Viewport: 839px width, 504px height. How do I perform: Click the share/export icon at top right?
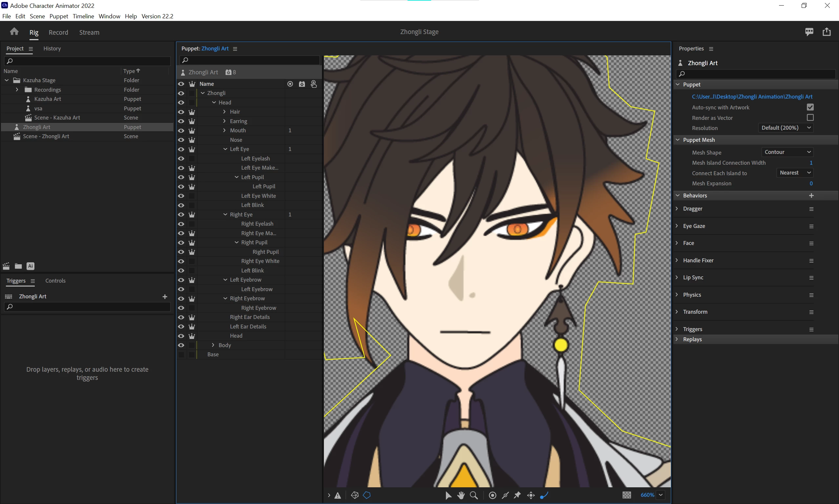coord(827,32)
